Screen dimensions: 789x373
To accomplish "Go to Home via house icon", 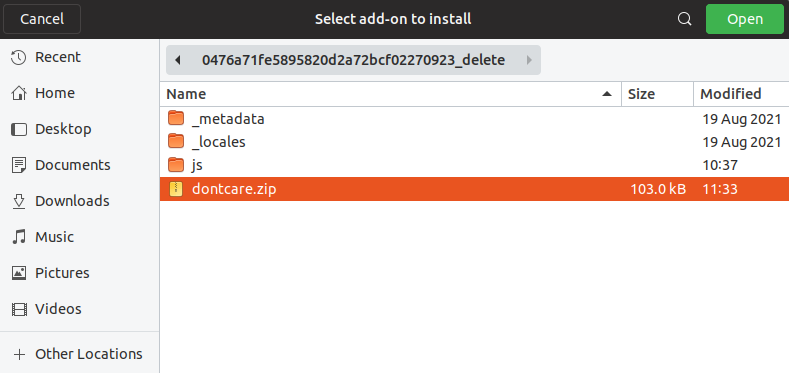I will click(19, 93).
